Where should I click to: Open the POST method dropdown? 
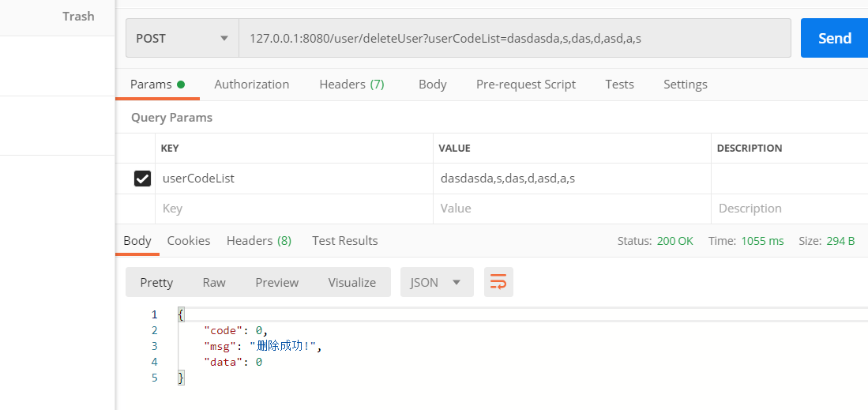tap(182, 38)
